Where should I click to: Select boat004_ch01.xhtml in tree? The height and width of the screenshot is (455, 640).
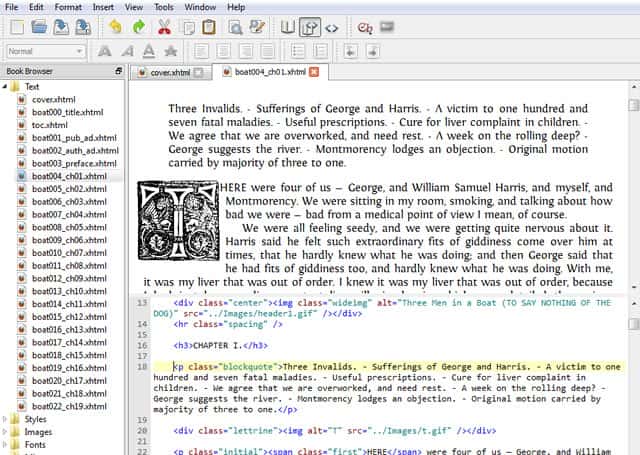pyautogui.click(x=69, y=176)
